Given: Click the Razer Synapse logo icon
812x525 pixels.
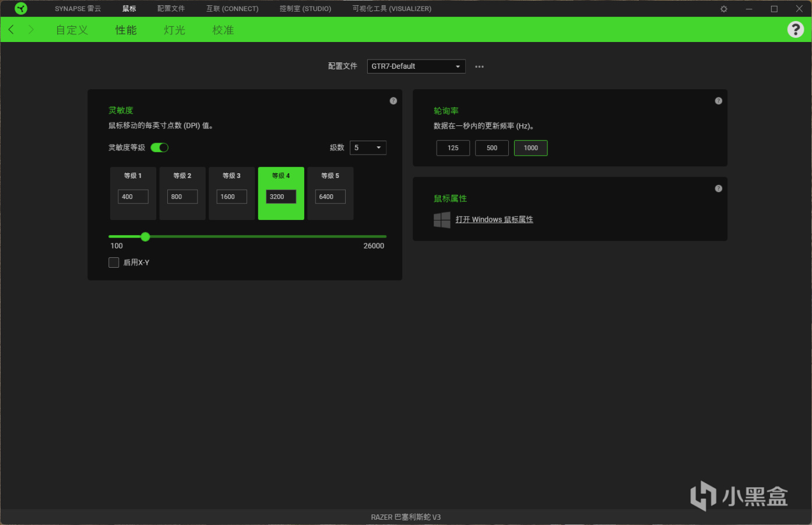Looking at the screenshot, I should [x=21, y=9].
